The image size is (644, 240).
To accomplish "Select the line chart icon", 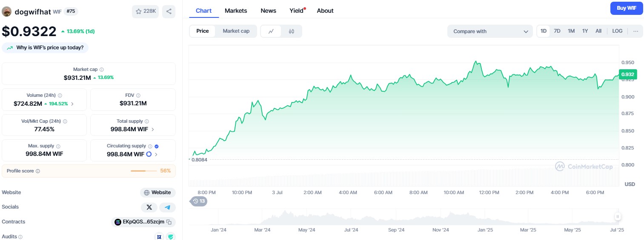I will point(271,31).
